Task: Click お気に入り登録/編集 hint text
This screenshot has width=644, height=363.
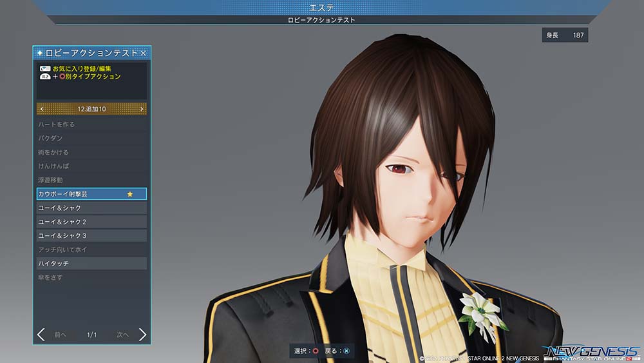Action: coord(82,68)
